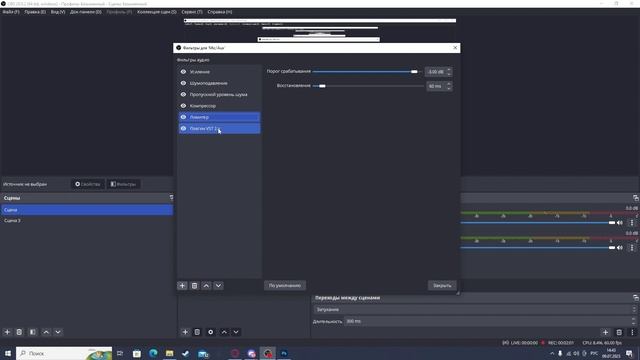This screenshot has height=360, width=640.
Task: Open the Док-панели menu
Action: click(x=85, y=12)
